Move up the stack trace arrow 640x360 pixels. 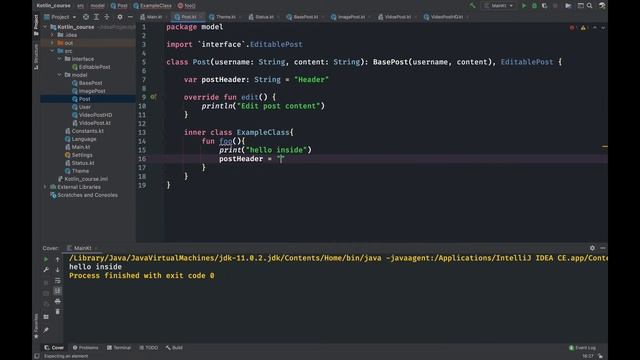click(58, 259)
